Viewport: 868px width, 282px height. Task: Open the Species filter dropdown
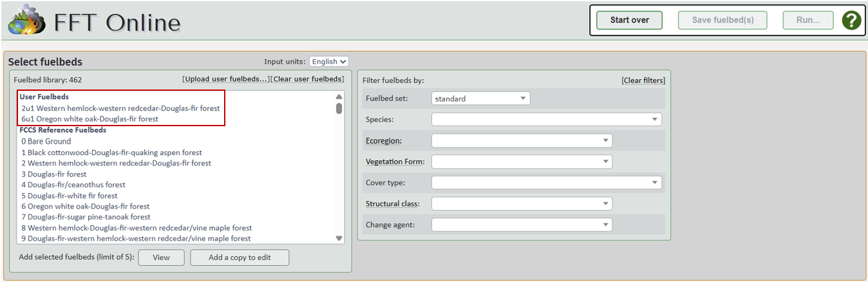(x=546, y=119)
